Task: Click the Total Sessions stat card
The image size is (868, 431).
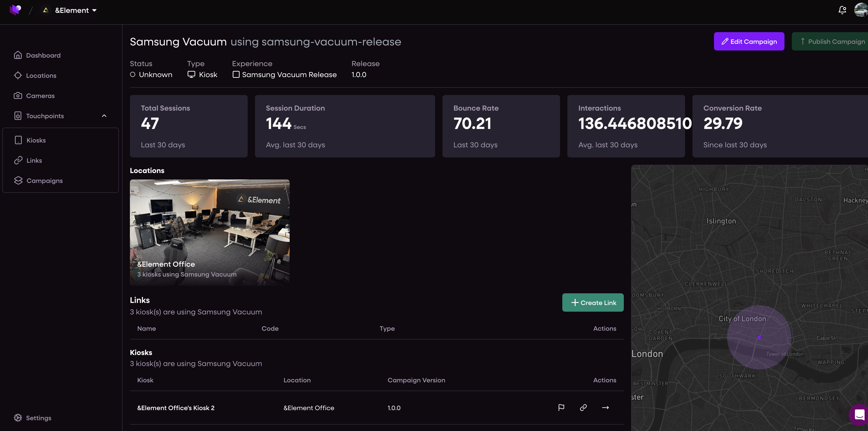Action: tap(189, 126)
